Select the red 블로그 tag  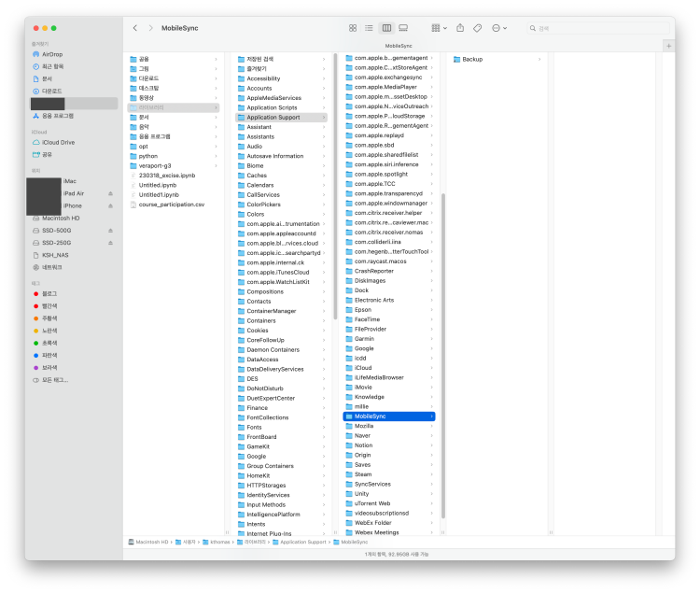(49, 294)
